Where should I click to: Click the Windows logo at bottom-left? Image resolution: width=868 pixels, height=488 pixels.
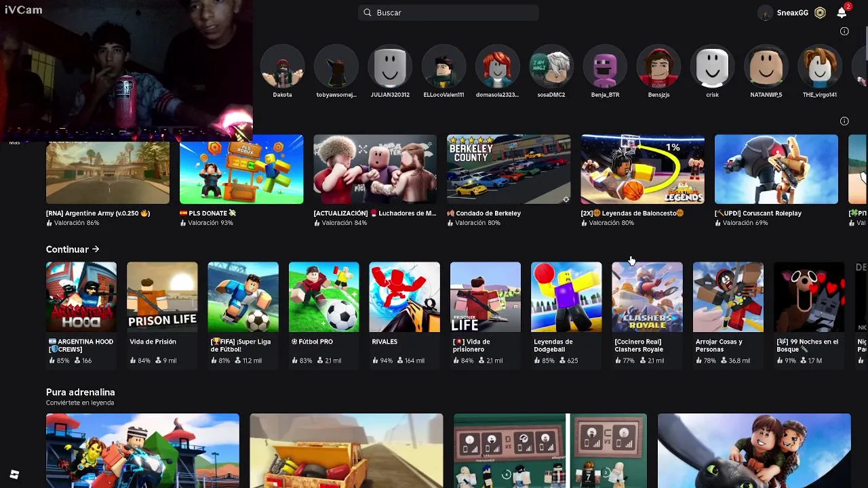pos(14,474)
